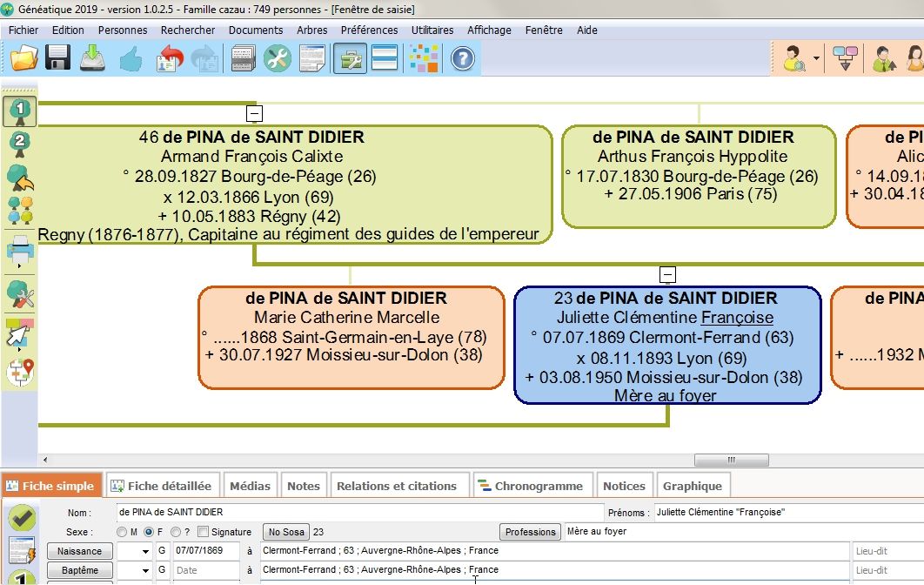Collapse the branch above Juliette Clémentine
The width and height of the screenshot is (924, 585).
[x=667, y=274]
